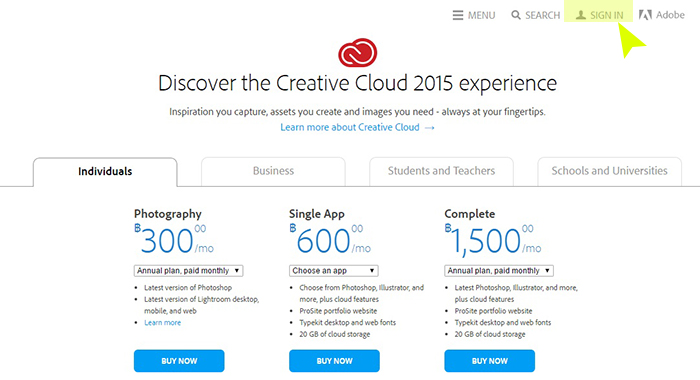700x380 pixels.
Task: Click Latest version of Lightroom desktop bullet
Action: [x=201, y=305]
